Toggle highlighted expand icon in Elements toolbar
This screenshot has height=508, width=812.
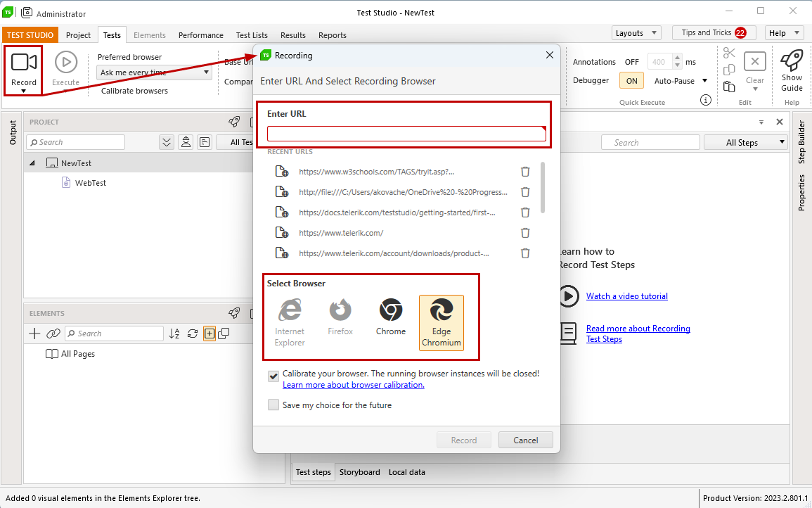[210, 334]
